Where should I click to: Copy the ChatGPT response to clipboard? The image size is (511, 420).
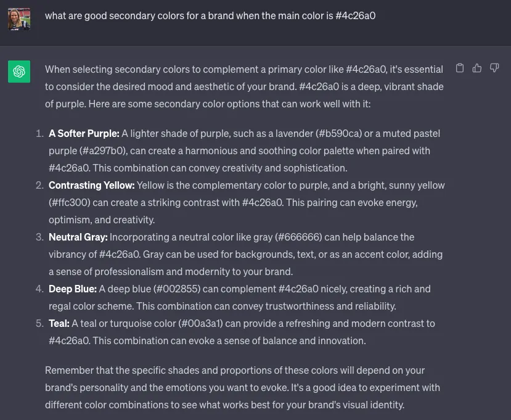click(x=459, y=68)
